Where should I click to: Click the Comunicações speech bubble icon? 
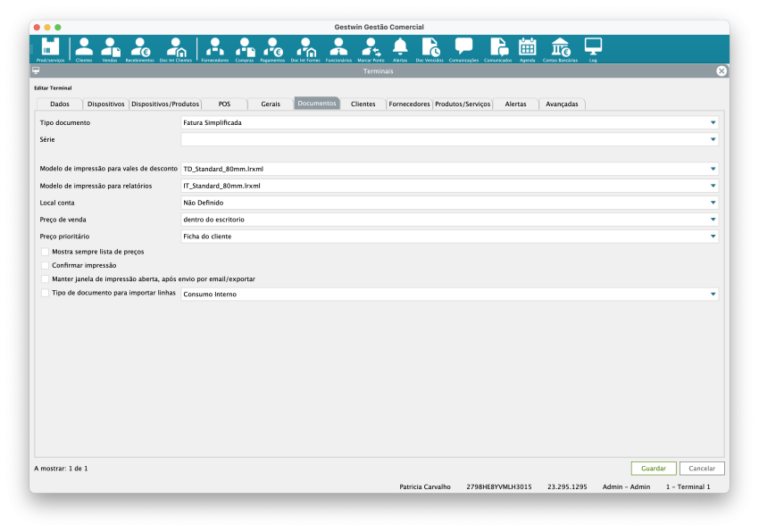click(463, 49)
